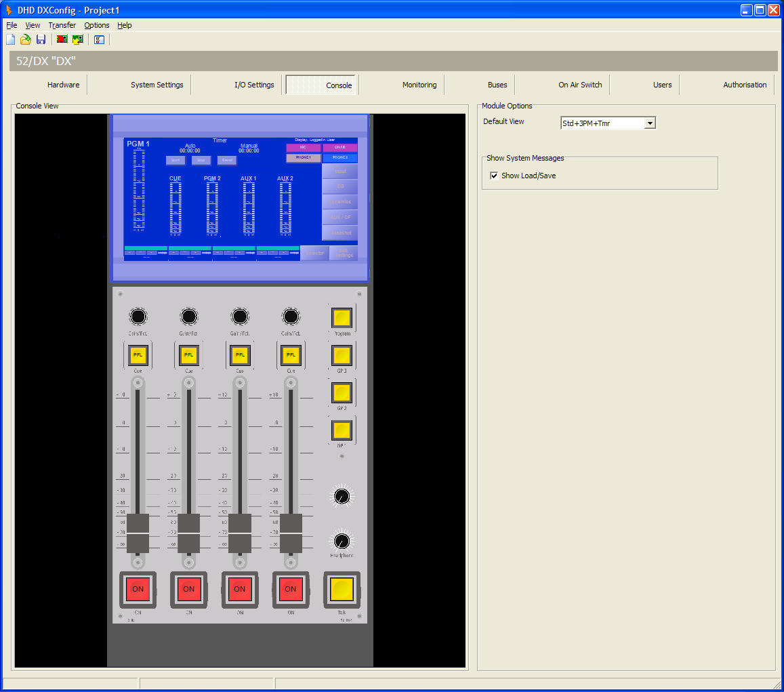Image resolution: width=784 pixels, height=692 pixels.
Task: Toggle the first channel's red ON button
Action: coord(138,589)
